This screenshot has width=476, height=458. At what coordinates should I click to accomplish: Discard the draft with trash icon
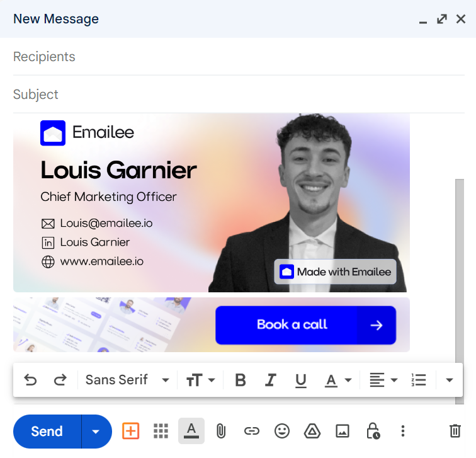tap(455, 431)
